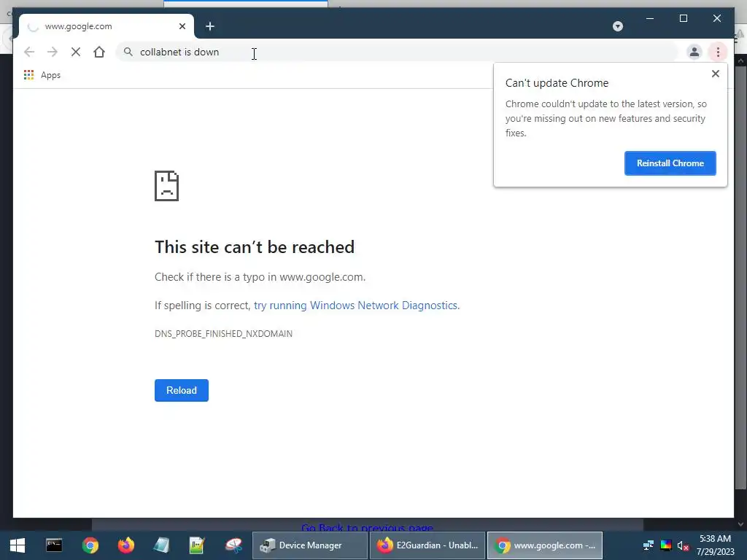Image resolution: width=747 pixels, height=560 pixels.
Task: Click the search magnifier icon in address bar
Action: 128,52
